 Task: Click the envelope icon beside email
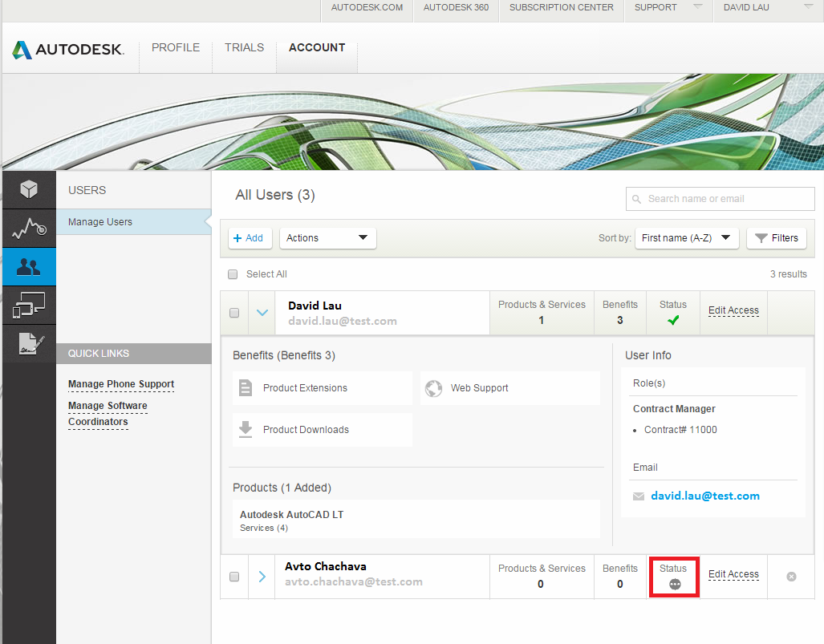click(x=639, y=496)
